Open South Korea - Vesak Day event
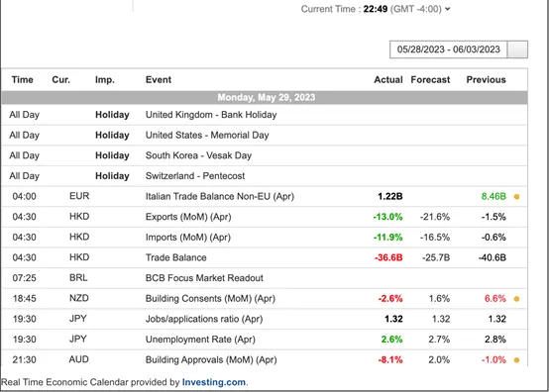 [198, 155]
